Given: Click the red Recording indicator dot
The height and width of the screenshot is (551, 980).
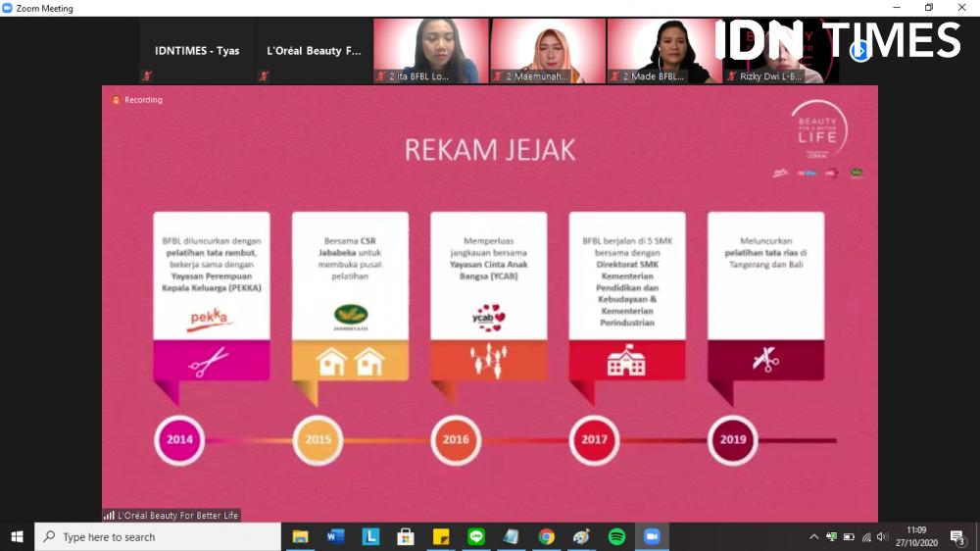Looking at the screenshot, I should point(116,100).
